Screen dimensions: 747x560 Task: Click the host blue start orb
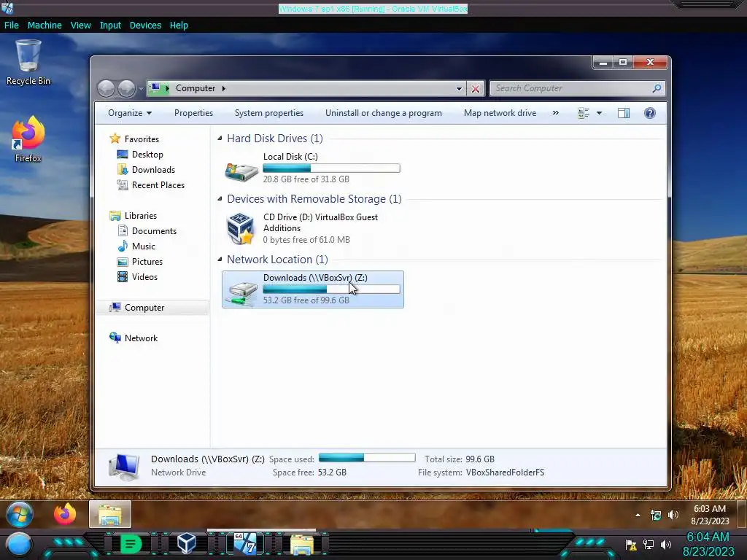click(19, 545)
